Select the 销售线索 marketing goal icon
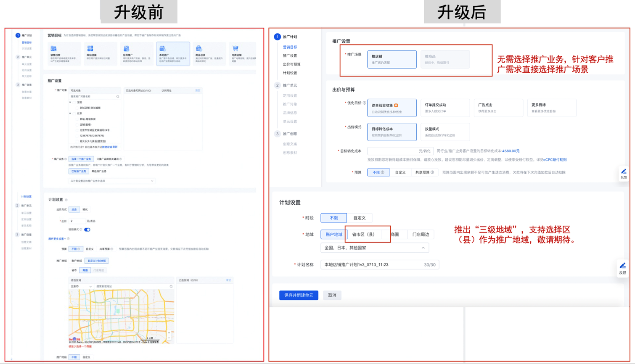Screen dimensions: 635x364 53,49
